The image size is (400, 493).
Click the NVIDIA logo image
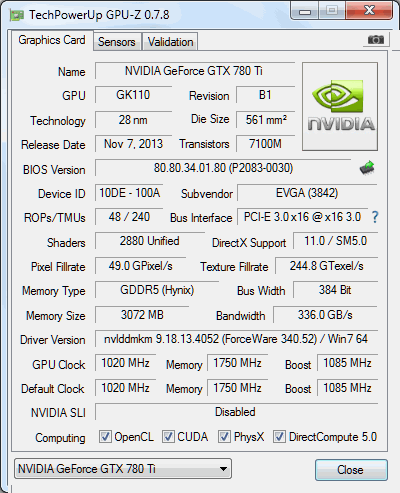(x=340, y=106)
